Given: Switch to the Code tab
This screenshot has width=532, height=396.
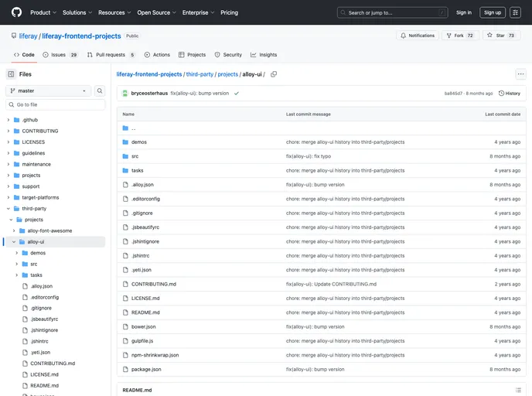Looking at the screenshot, I should pos(24,55).
